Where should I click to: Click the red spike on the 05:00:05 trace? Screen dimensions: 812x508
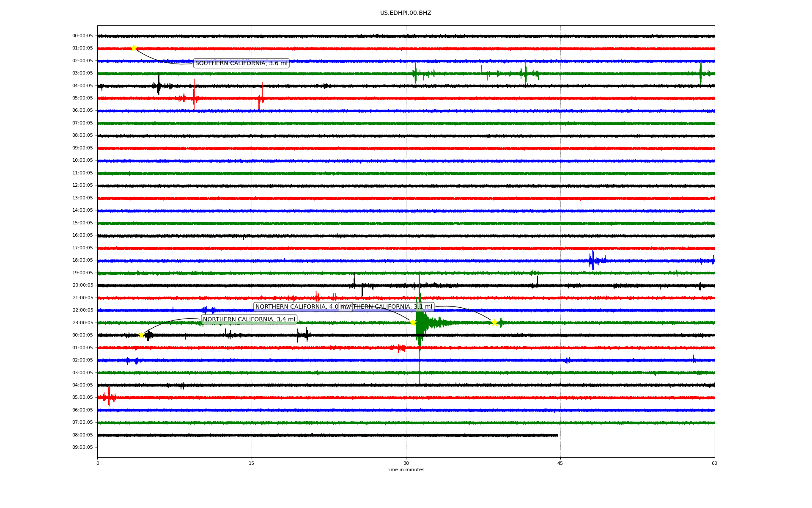click(x=194, y=97)
